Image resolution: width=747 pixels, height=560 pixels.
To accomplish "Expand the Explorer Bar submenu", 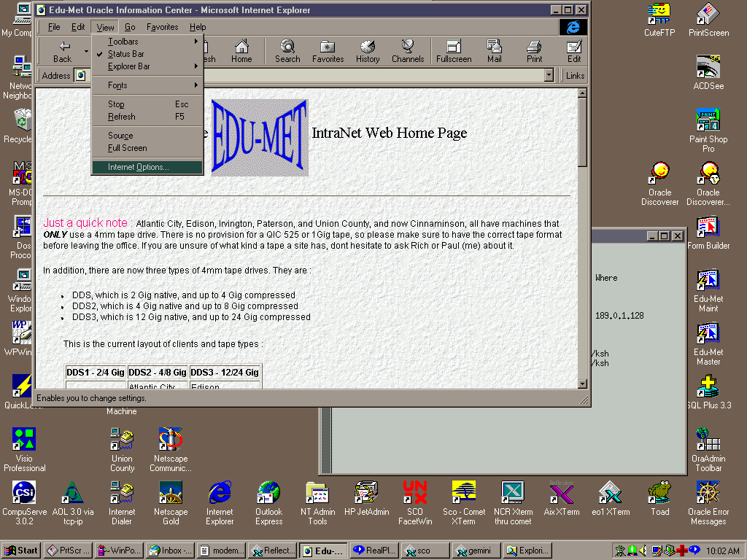I will pyautogui.click(x=147, y=66).
